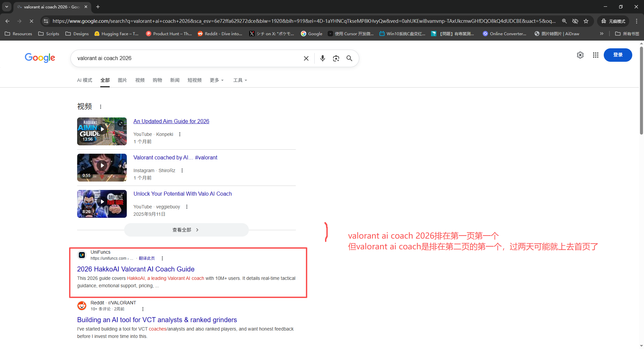Expand the 更多 dropdown

pyautogui.click(x=216, y=80)
